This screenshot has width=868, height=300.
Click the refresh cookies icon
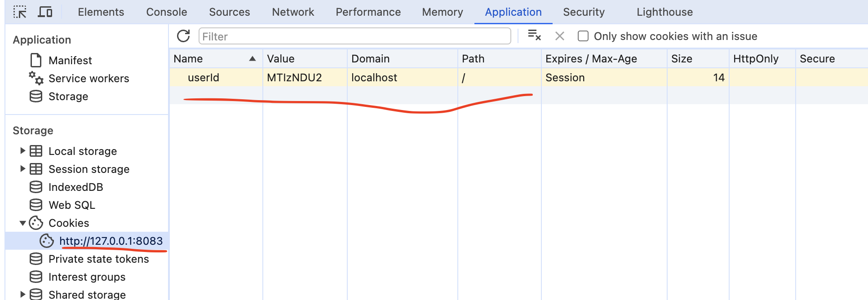[x=183, y=36]
